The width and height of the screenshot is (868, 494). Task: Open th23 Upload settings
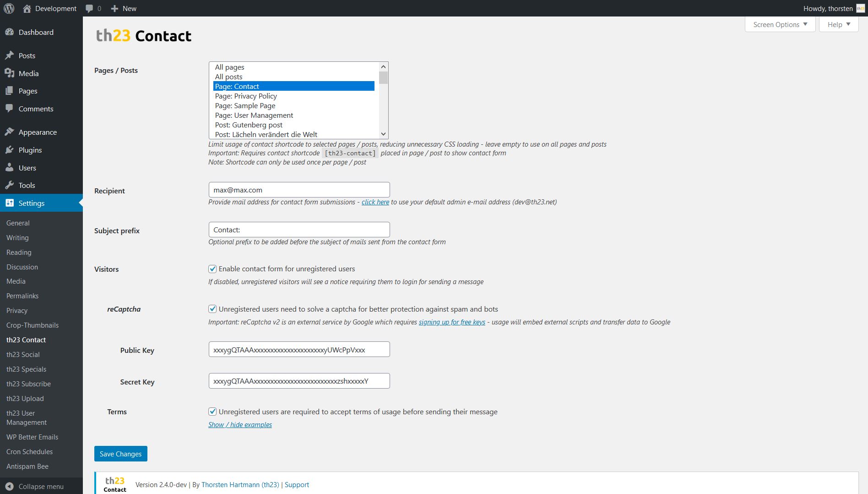coord(25,399)
